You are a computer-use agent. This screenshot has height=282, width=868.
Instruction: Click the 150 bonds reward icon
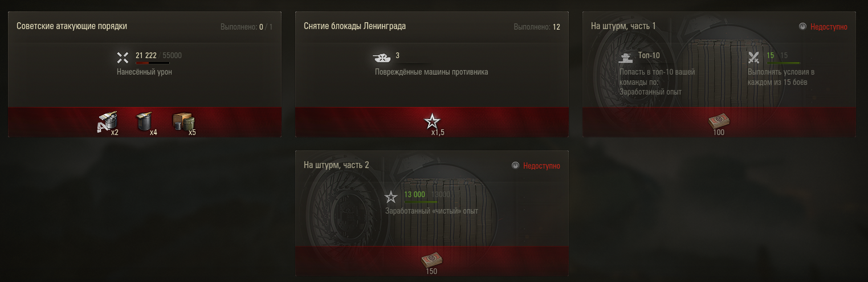coord(431,260)
